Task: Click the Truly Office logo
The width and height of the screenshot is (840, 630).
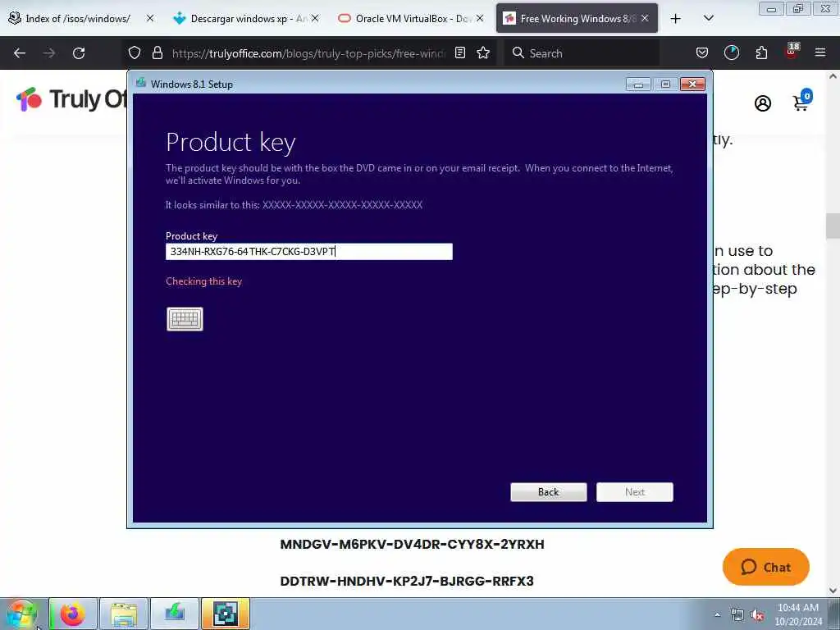Action: [71, 99]
